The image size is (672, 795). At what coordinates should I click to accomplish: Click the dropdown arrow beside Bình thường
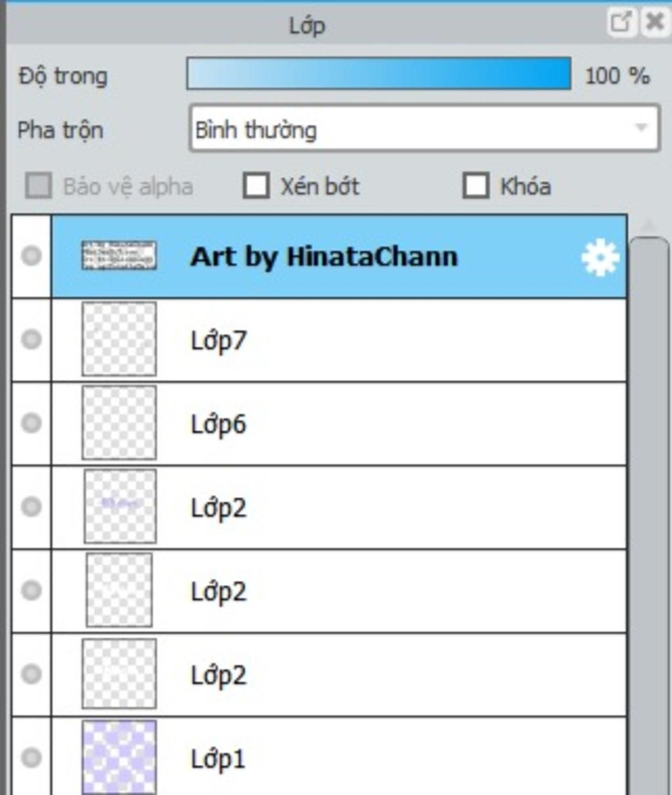(x=641, y=128)
